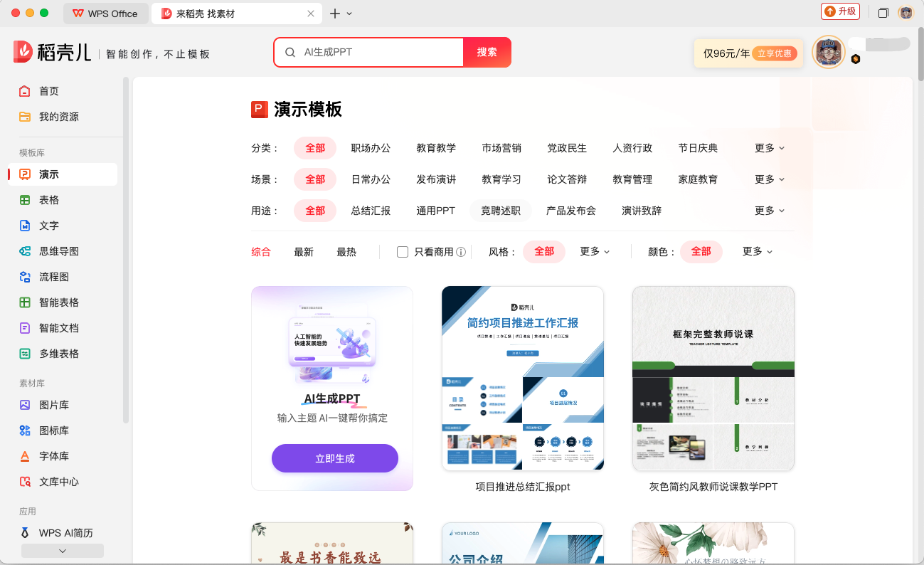Filter by 论文答辩 scene
Image resolution: width=924 pixels, height=565 pixels.
point(567,179)
